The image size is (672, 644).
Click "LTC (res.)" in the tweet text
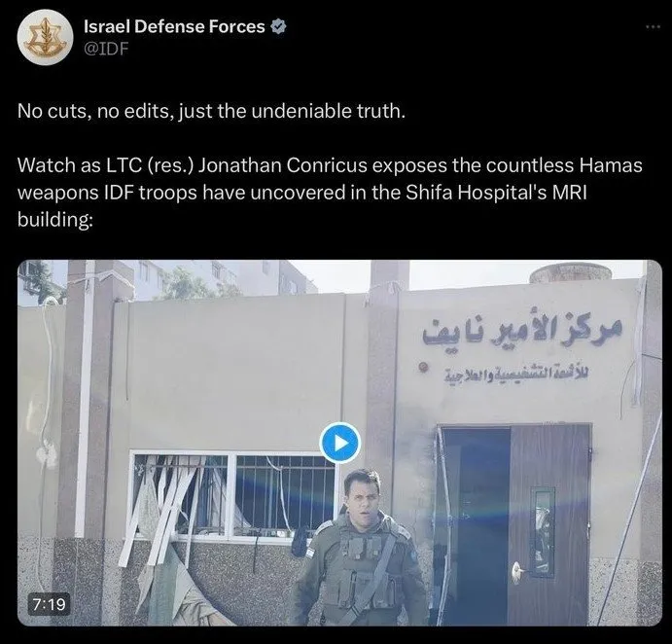point(150,165)
